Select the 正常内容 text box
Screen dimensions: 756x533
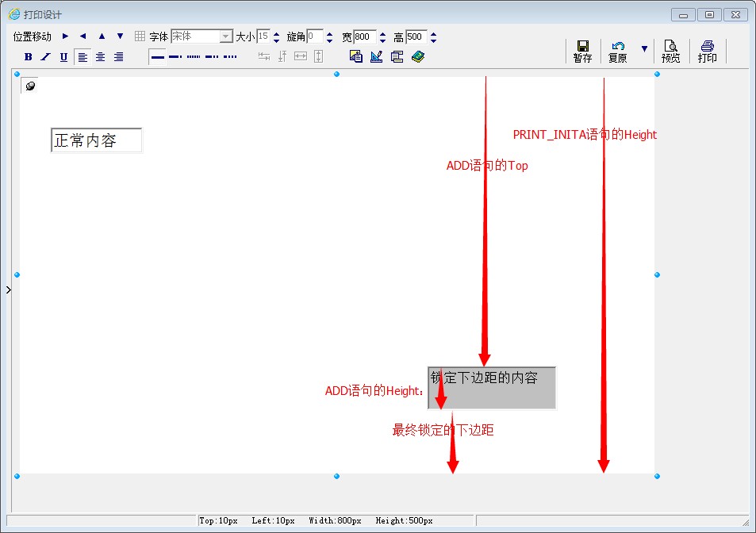pyautogui.click(x=96, y=140)
